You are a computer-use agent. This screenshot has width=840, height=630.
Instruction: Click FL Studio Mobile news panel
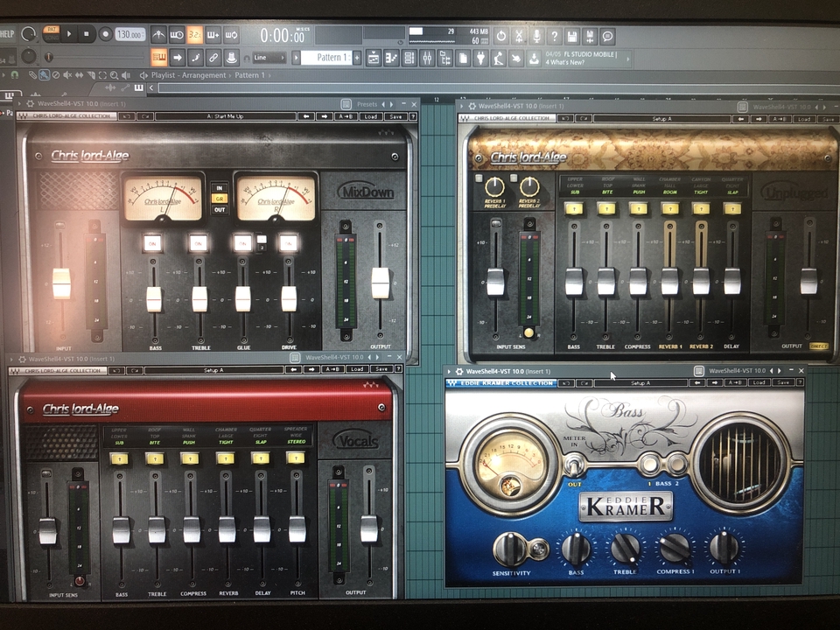click(587, 58)
